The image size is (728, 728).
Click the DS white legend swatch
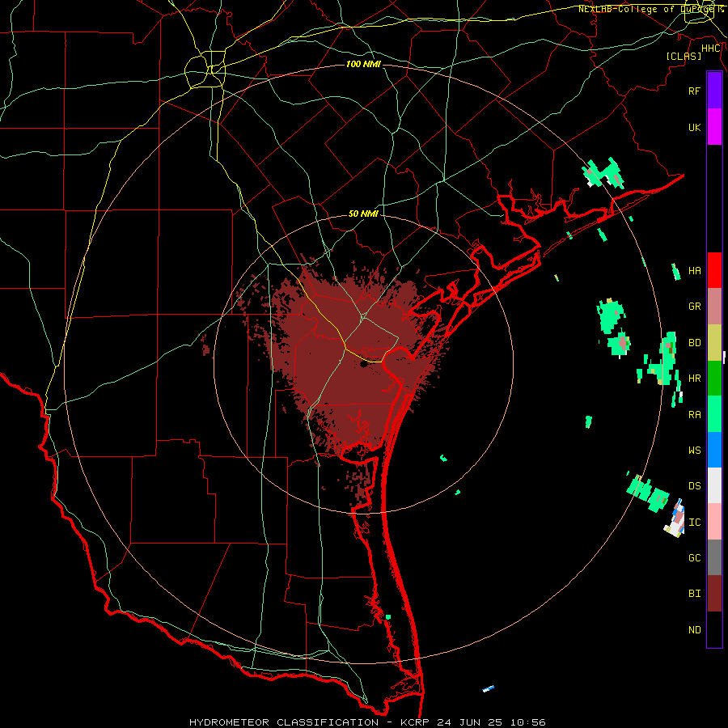tap(714, 485)
